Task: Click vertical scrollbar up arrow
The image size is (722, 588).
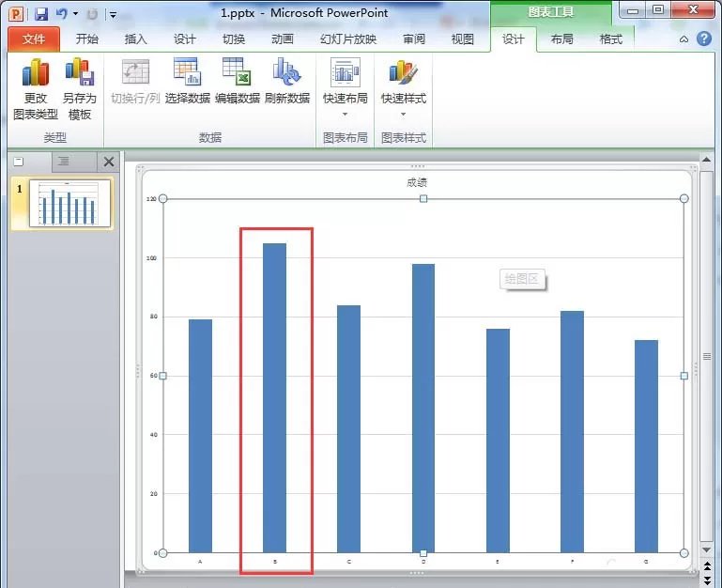Action: click(x=706, y=160)
